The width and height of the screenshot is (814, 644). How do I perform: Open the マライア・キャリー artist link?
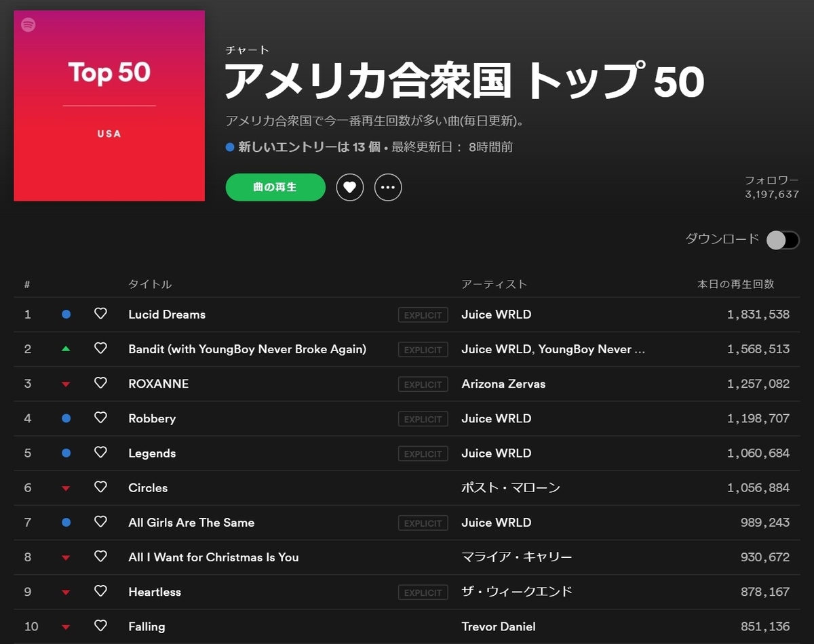(517, 557)
